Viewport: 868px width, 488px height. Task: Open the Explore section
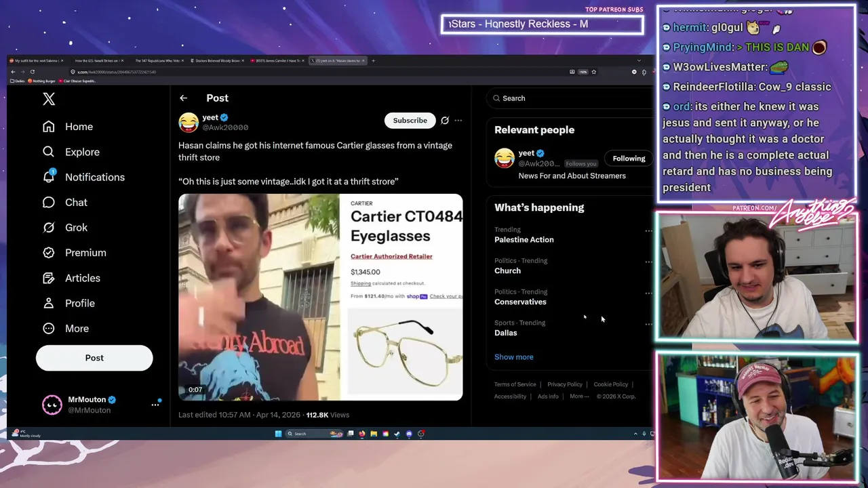[x=71, y=152]
